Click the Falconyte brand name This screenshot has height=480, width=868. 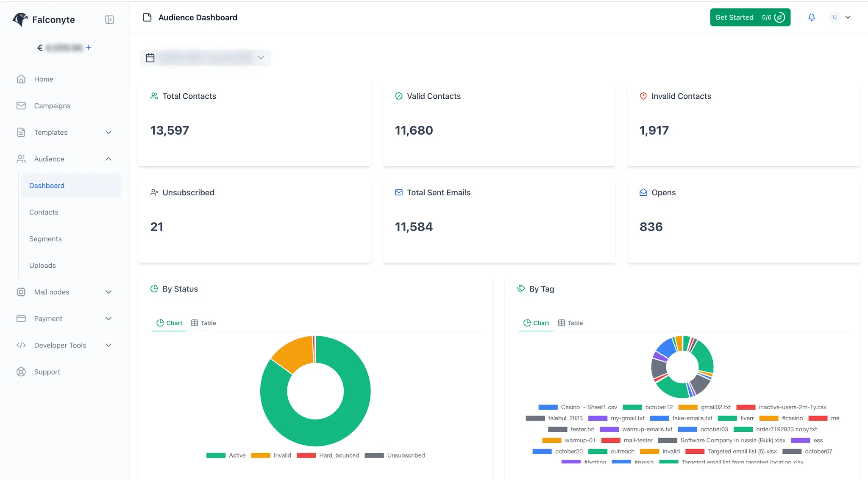(x=53, y=19)
